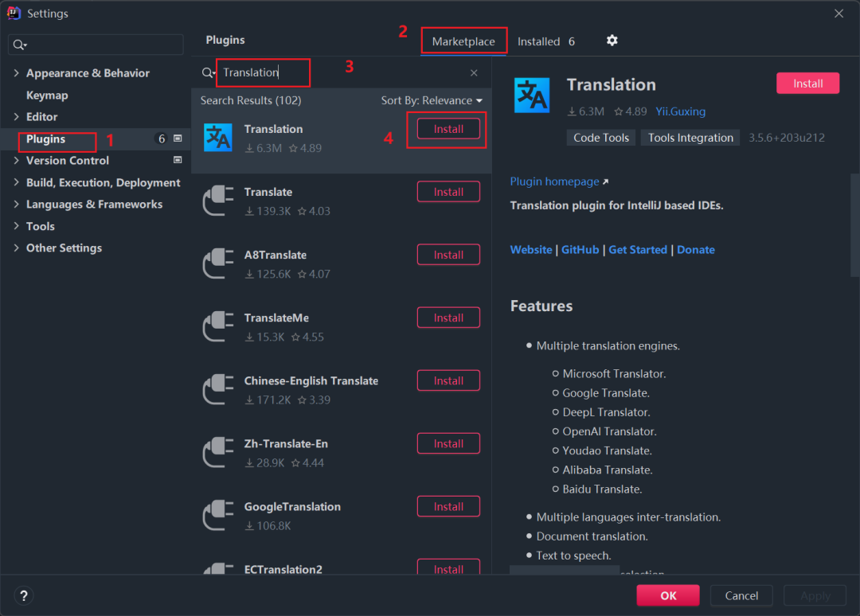This screenshot has width=860, height=616.
Task: Click the project-level icon beside Plugins
Action: coord(178,138)
